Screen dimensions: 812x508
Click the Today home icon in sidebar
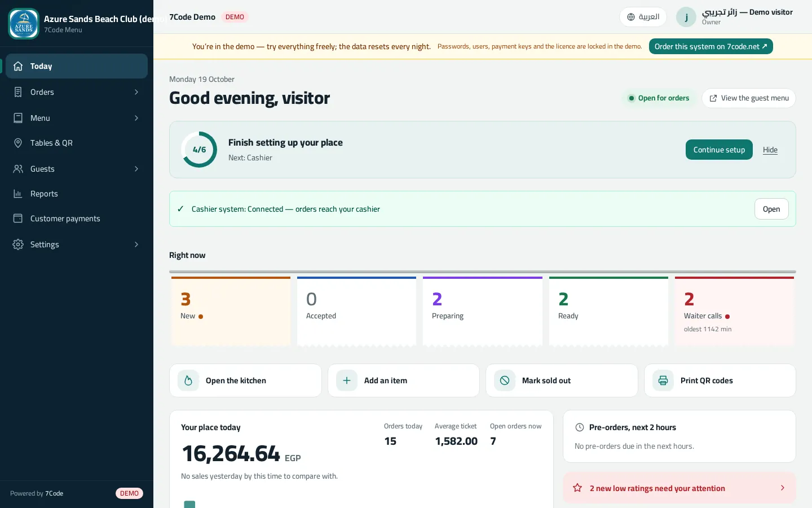(18, 66)
